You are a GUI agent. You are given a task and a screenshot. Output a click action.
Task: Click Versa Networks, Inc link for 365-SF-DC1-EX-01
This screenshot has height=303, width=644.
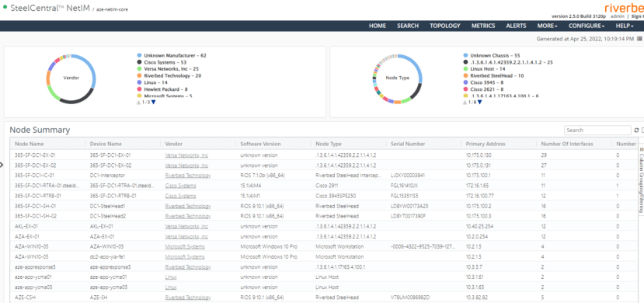pyautogui.click(x=186, y=155)
